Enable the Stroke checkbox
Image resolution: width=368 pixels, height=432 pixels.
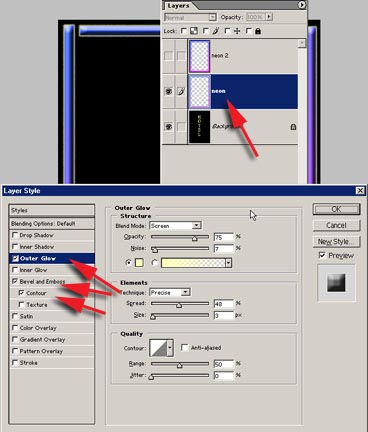coord(15,362)
